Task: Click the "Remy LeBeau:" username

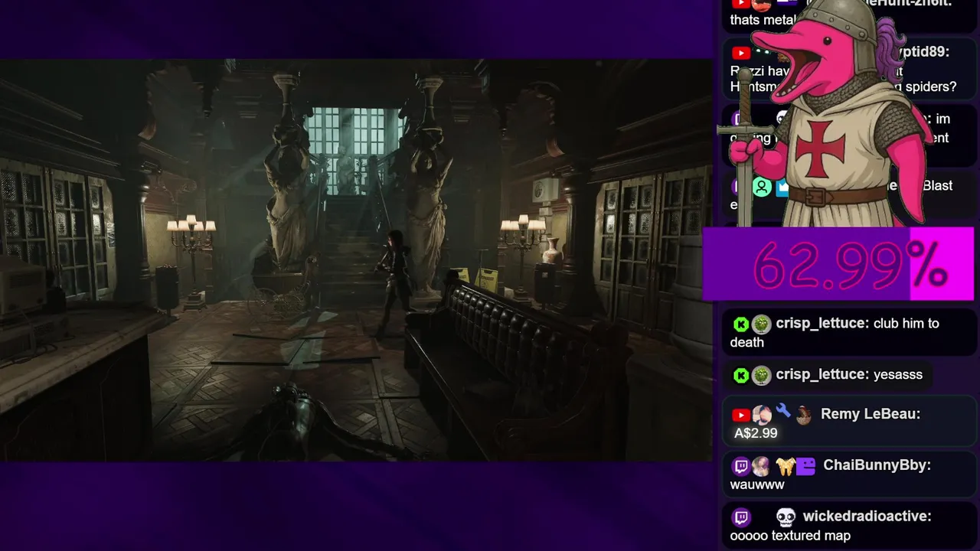Action: click(871, 414)
